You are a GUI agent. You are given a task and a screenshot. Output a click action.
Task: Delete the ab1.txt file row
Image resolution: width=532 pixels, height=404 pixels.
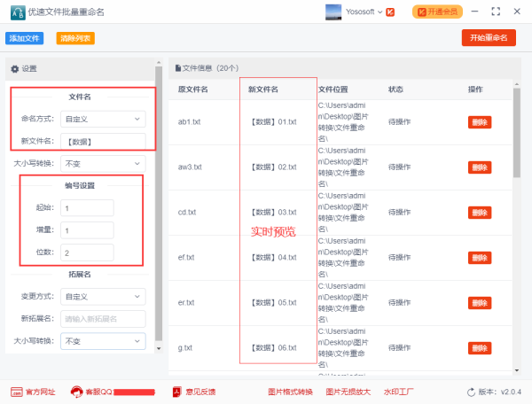[x=480, y=122]
